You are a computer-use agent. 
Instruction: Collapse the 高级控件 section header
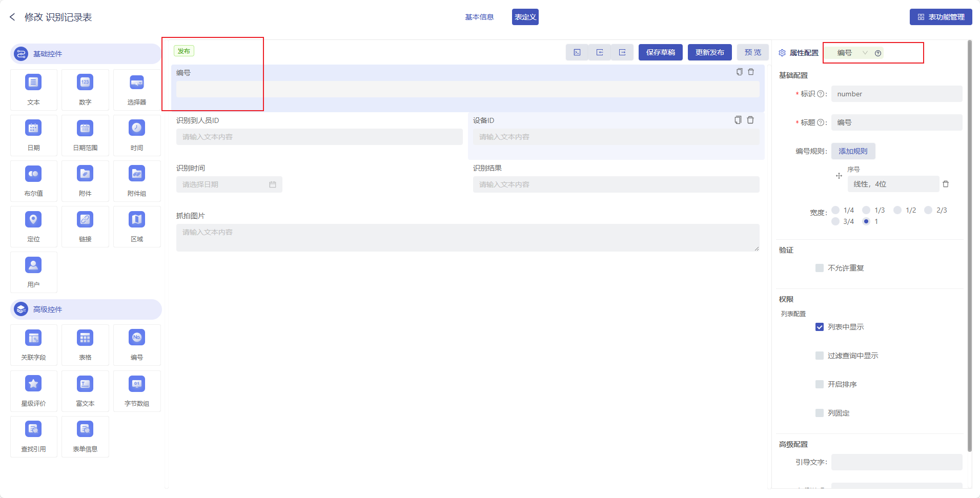(x=86, y=309)
